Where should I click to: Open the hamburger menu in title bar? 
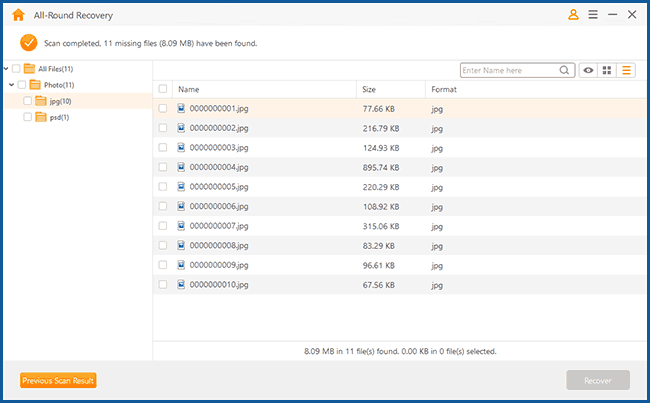point(593,15)
